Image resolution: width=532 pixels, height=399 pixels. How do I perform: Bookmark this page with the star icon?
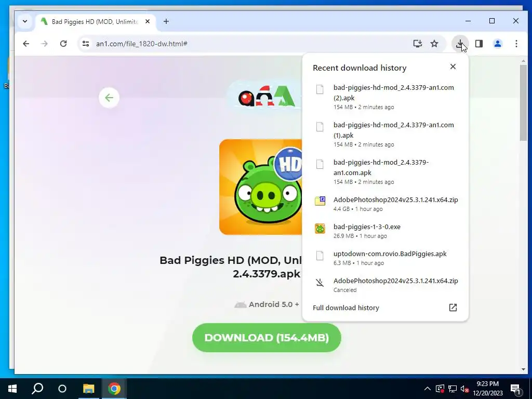tap(434, 44)
